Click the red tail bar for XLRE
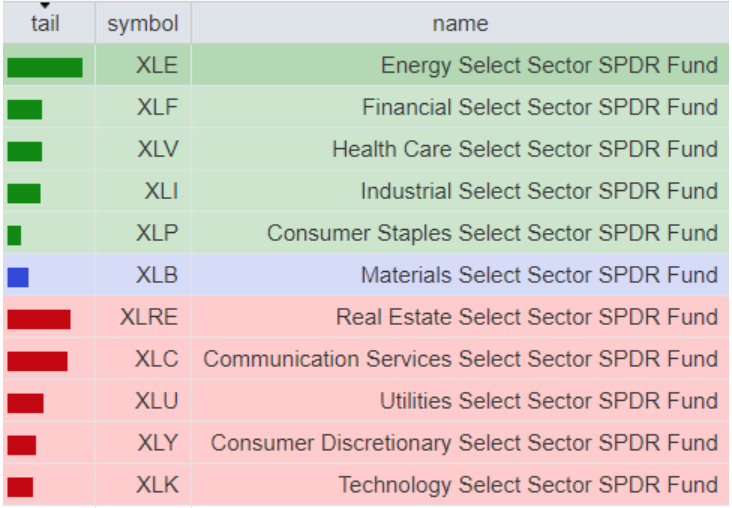Viewport: 732px width, 508px height. 39,319
